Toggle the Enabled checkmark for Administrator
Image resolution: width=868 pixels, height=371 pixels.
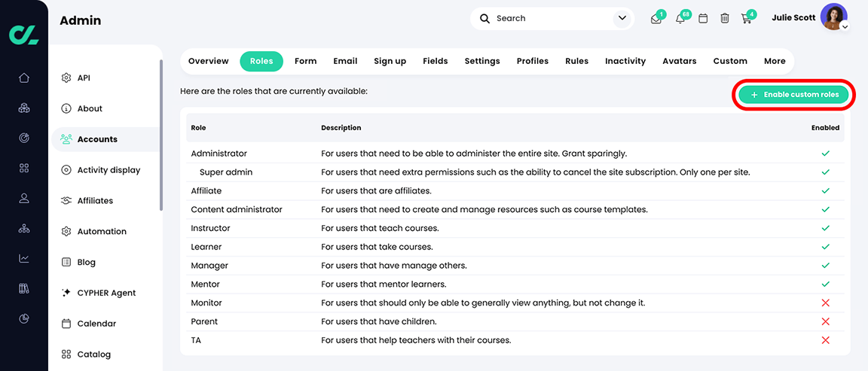click(x=825, y=154)
